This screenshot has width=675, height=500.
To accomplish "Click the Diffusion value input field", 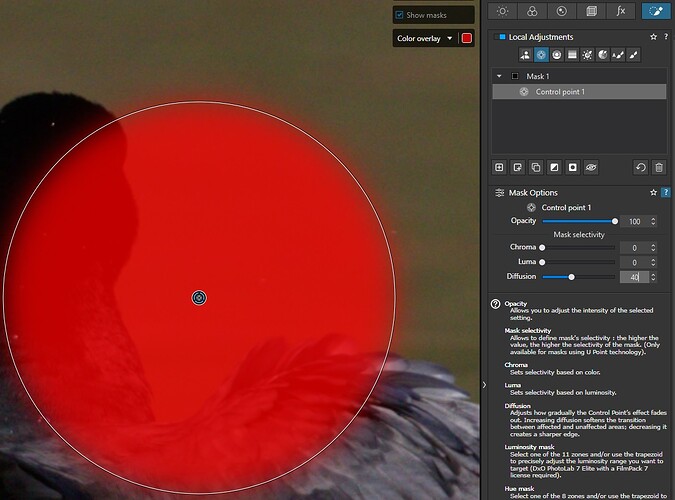I will click(x=633, y=276).
